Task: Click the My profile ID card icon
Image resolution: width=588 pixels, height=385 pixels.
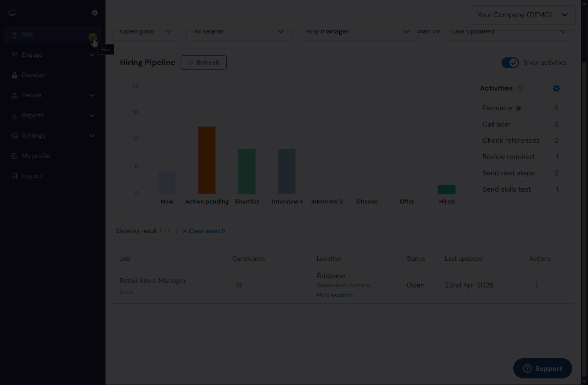Action: click(x=14, y=156)
